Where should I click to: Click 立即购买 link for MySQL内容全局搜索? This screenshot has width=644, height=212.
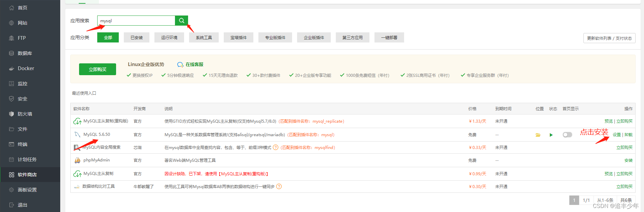tap(624, 148)
